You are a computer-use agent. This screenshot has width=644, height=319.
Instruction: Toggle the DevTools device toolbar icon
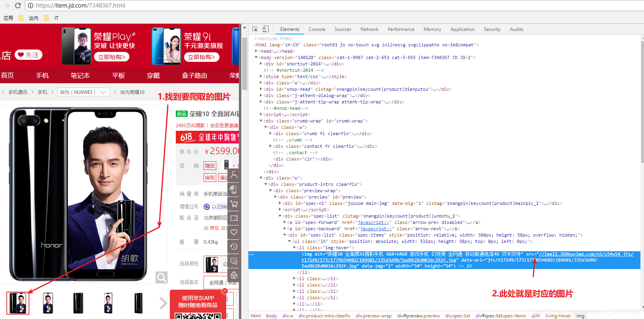[x=265, y=29]
